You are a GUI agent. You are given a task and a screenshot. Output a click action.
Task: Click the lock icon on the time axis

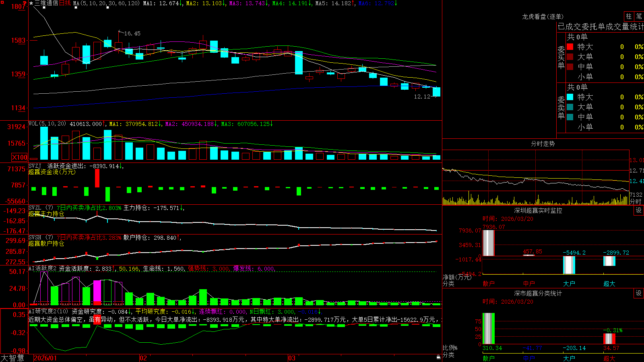tap(438, 357)
